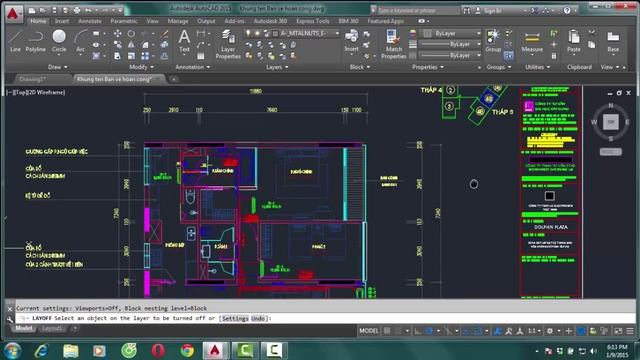
Task: Select the Arc tool
Action: pyautogui.click(x=80, y=41)
